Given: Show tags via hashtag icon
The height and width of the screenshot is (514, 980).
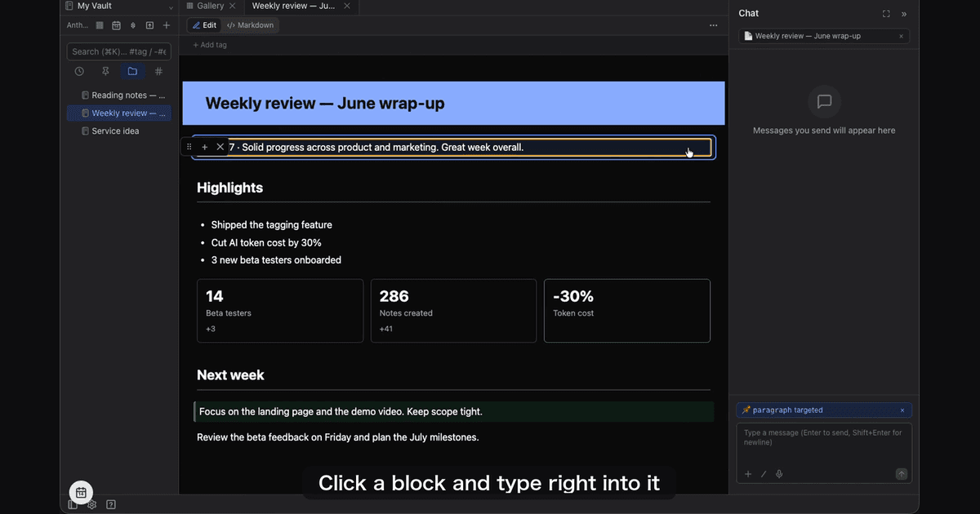Looking at the screenshot, I should pyautogui.click(x=158, y=72).
